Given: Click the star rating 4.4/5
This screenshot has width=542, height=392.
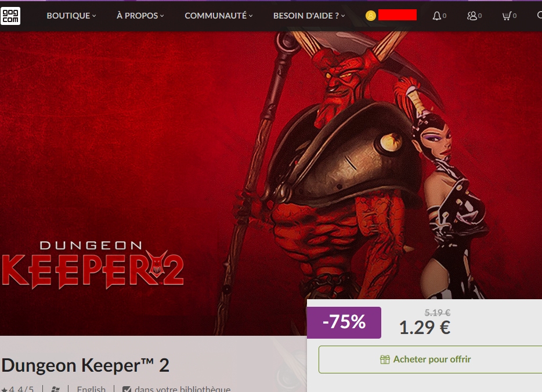Looking at the screenshot, I should click(17, 389).
